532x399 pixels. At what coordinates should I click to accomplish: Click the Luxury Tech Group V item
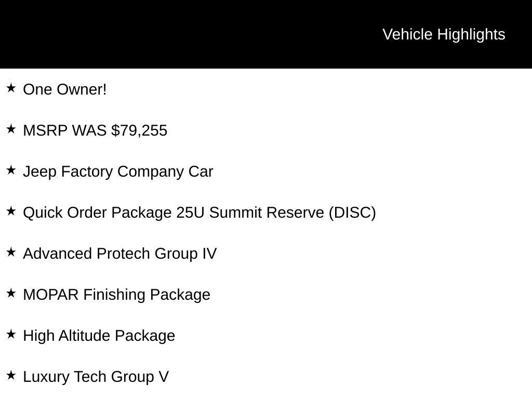pos(96,377)
